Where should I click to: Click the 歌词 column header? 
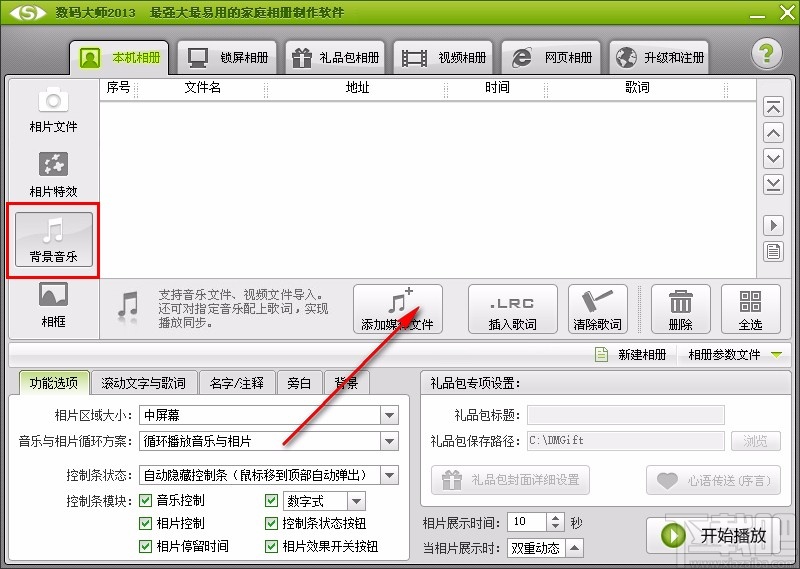[x=637, y=88]
